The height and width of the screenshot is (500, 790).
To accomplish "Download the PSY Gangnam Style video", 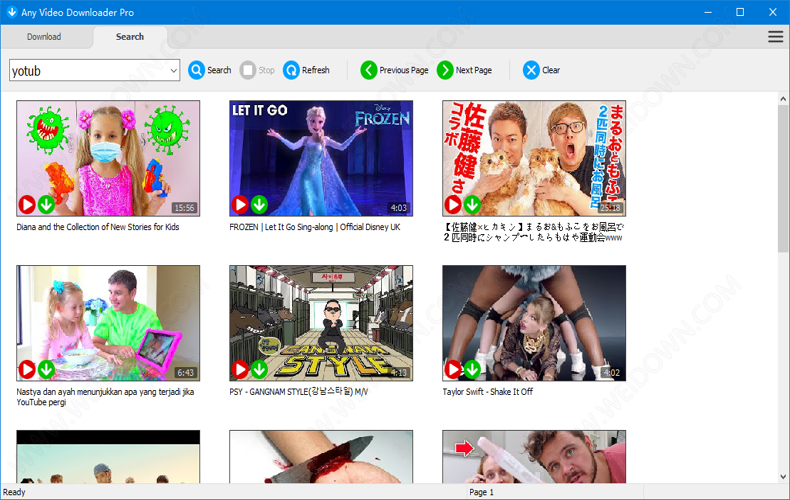I will [x=259, y=369].
